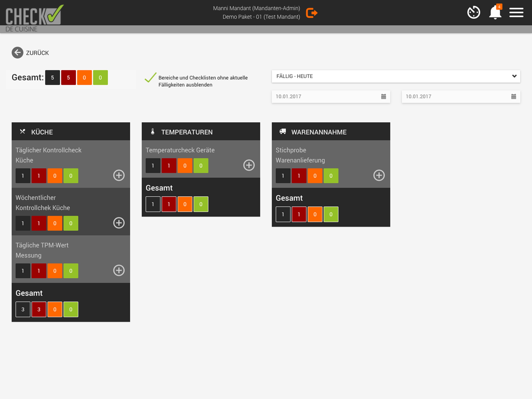Expand Tägliche TPM-Wert Messung with plus icon
The width and height of the screenshot is (532, 399).
click(119, 270)
